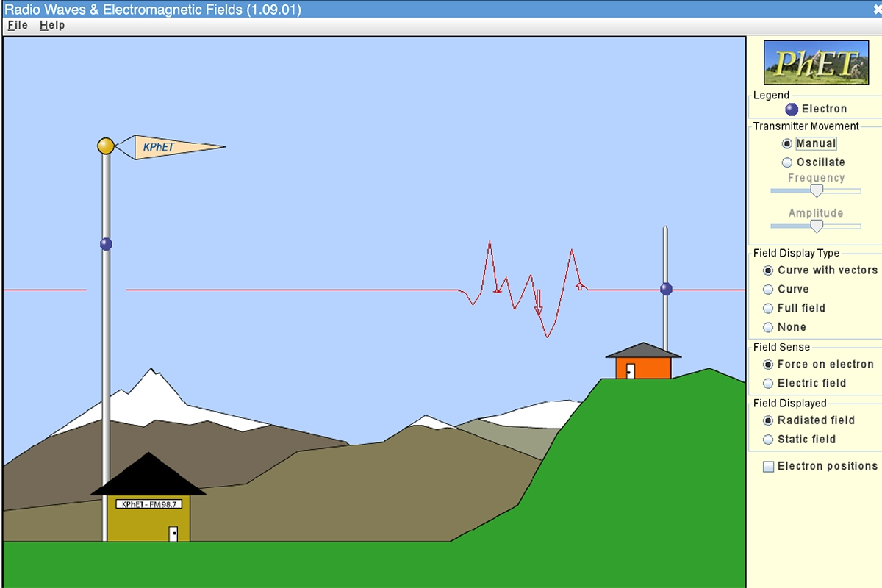The height and width of the screenshot is (588, 882).
Task: Click the gold ball atop the transmitter tower
Action: pos(106,146)
